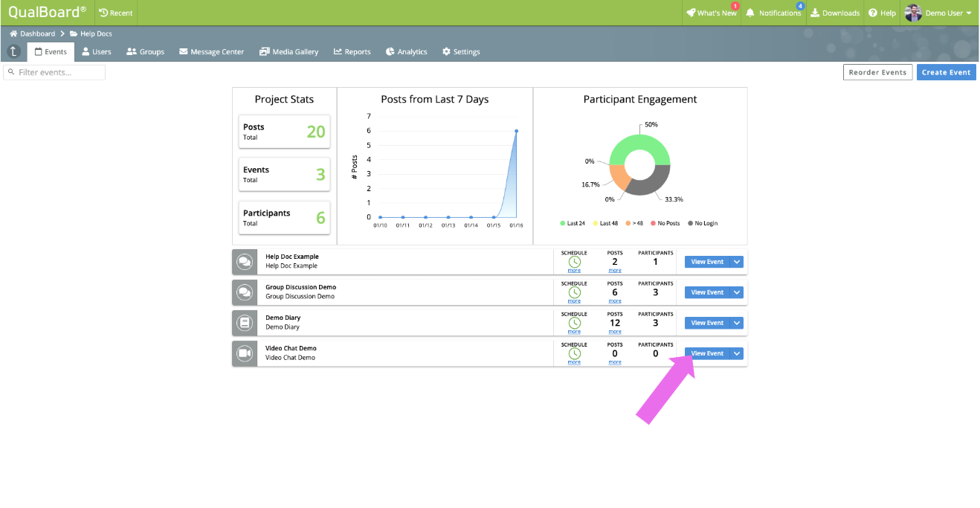Toggle the No Login legend item
Viewport: 980px width, 508px height.
[703, 223]
